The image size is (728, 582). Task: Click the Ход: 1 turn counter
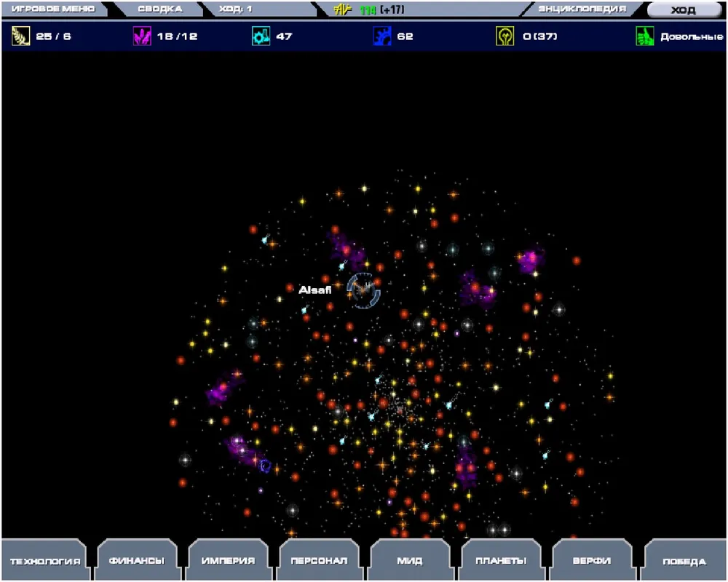[x=235, y=9]
